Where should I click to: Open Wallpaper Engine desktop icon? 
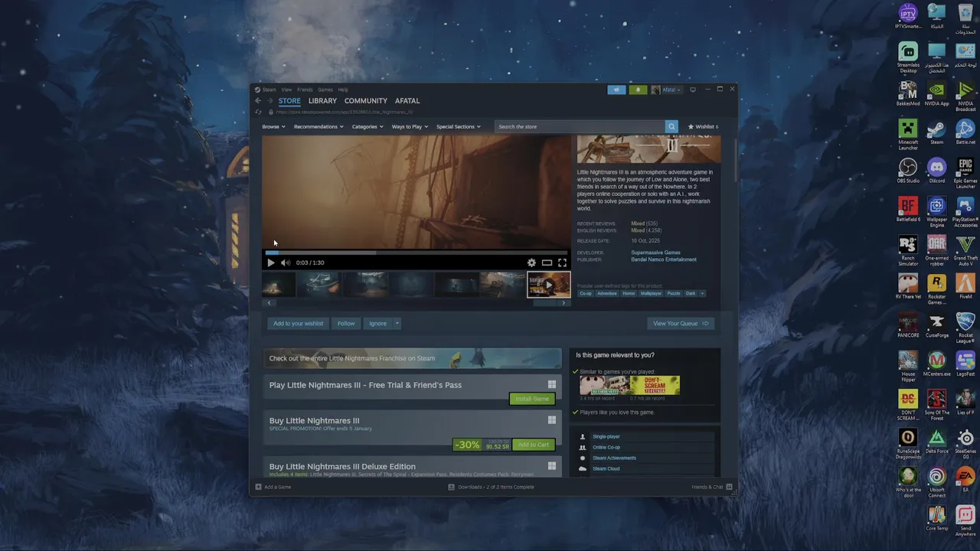(x=937, y=212)
